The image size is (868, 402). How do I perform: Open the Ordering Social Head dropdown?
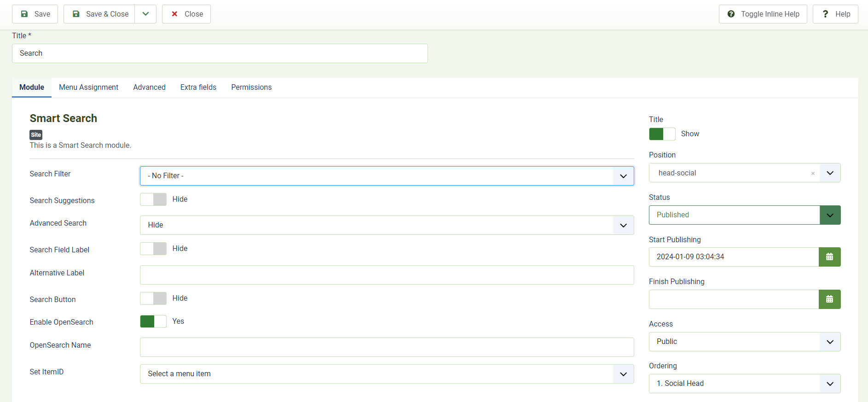[745, 384]
